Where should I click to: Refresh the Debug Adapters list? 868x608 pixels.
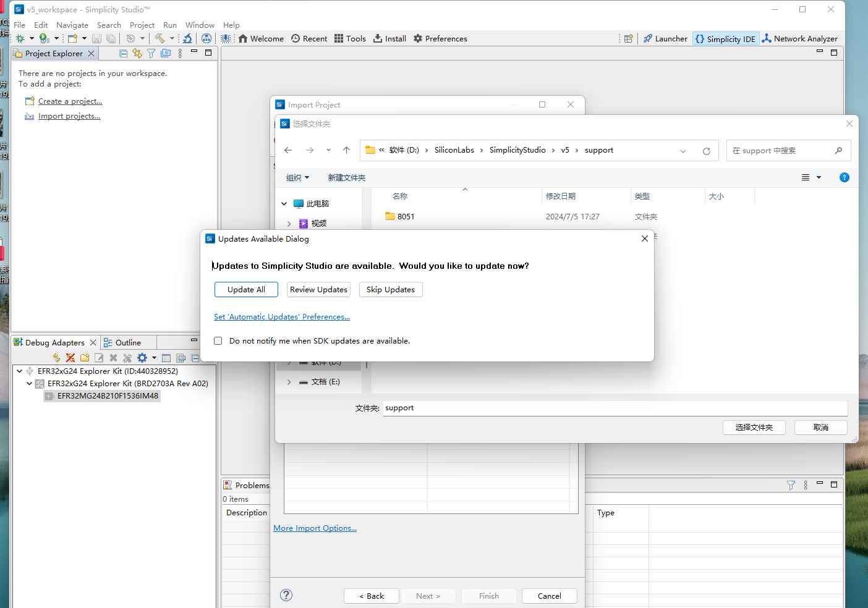57,358
